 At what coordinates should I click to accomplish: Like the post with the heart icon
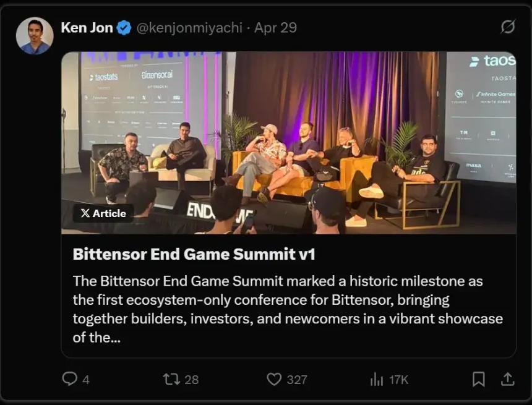274,378
